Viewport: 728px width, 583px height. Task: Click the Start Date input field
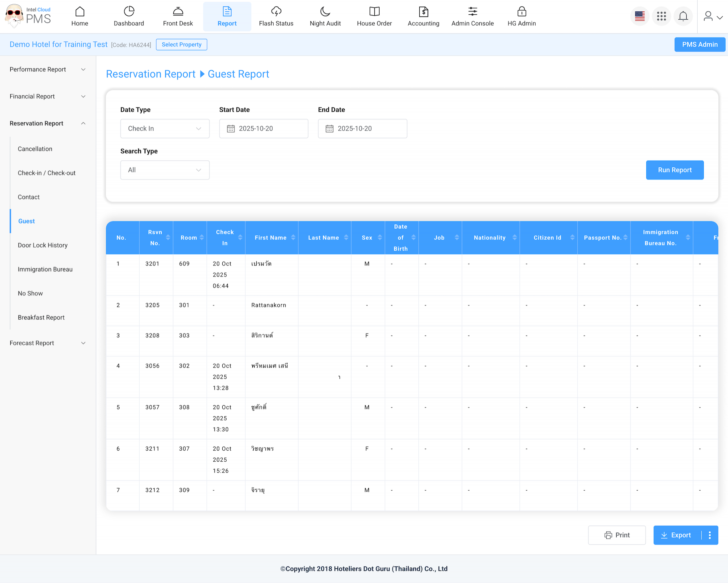coord(263,128)
